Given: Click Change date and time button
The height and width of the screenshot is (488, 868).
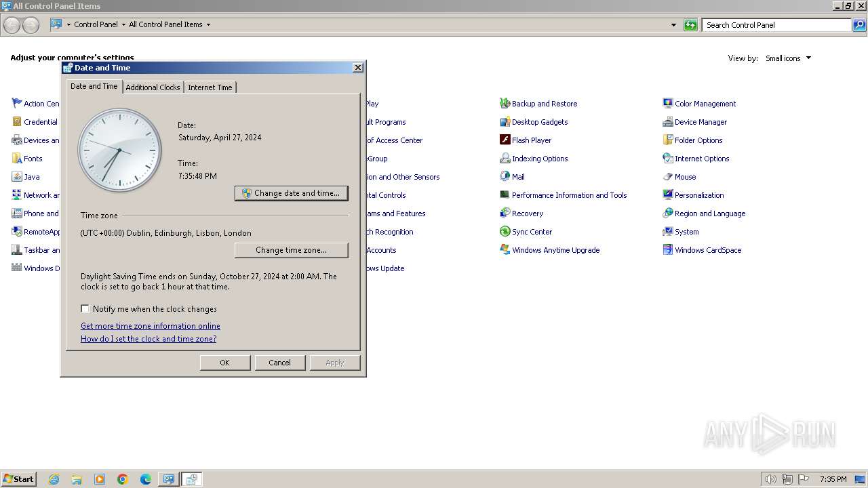Looking at the screenshot, I should coord(292,193).
